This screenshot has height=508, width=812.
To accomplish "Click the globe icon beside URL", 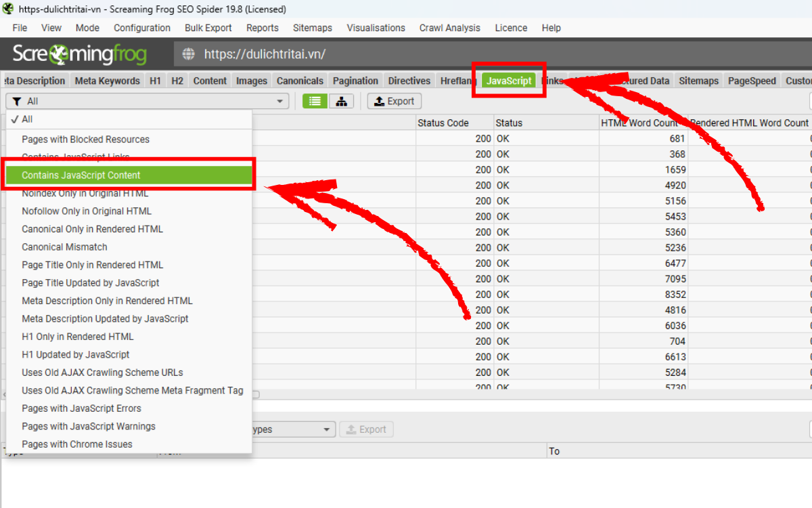I will (x=189, y=54).
